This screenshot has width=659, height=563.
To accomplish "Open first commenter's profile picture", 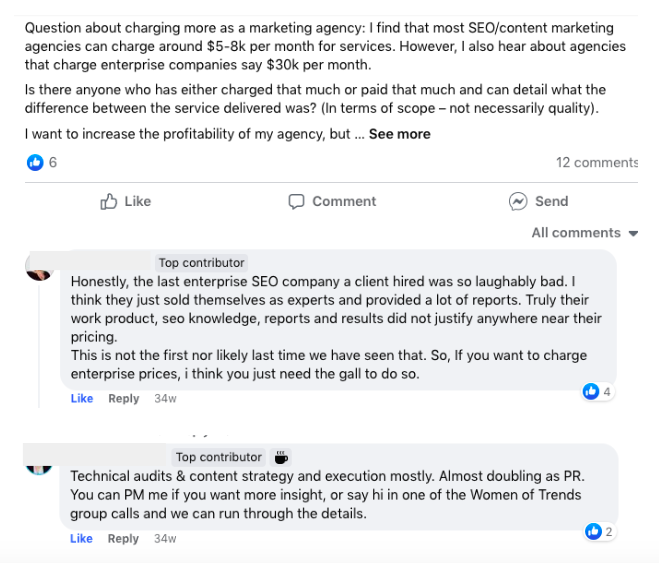I will (40, 270).
